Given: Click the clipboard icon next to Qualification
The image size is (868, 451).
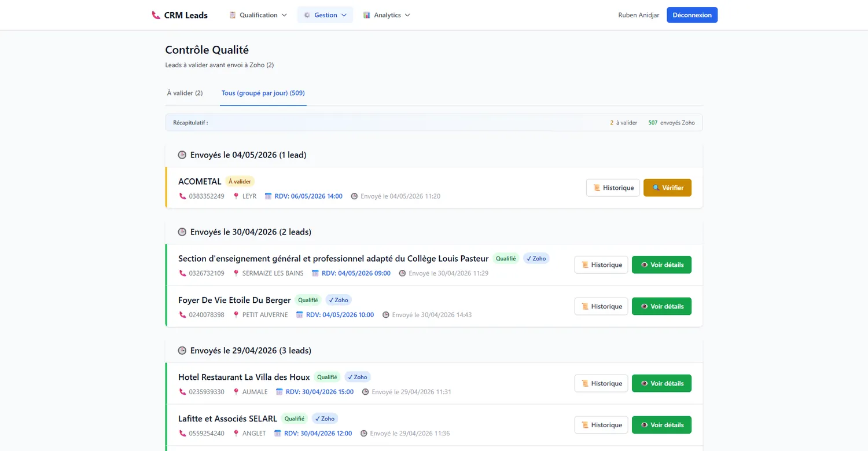Looking at the screenshot, I should point(233,15).
